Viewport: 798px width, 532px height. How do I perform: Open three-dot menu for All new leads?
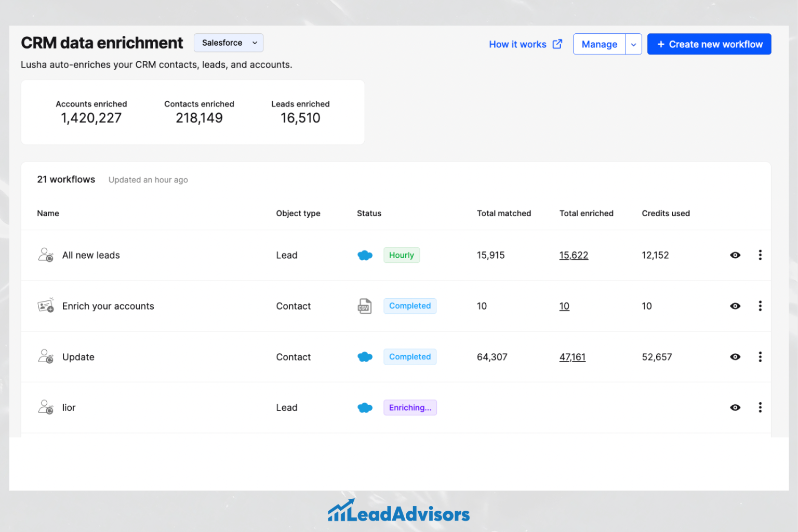760,255
